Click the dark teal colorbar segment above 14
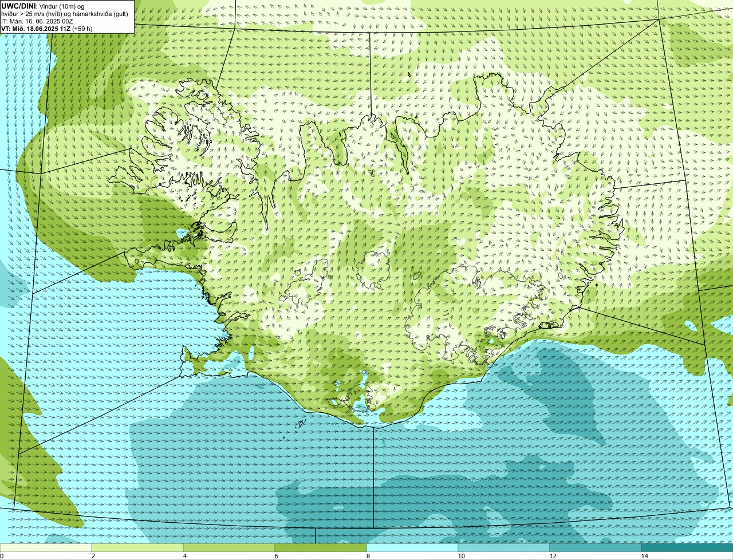733x560 pixels. tap(687, 547)
